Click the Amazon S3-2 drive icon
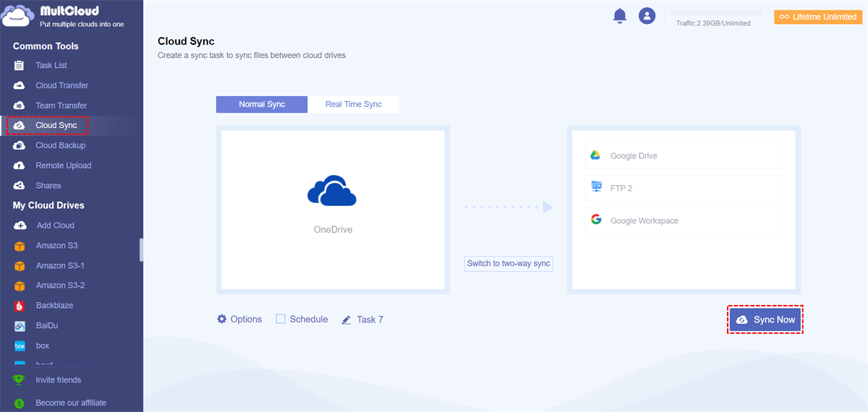This screenshot has height=412, width=868. click(x=20, y=286)
